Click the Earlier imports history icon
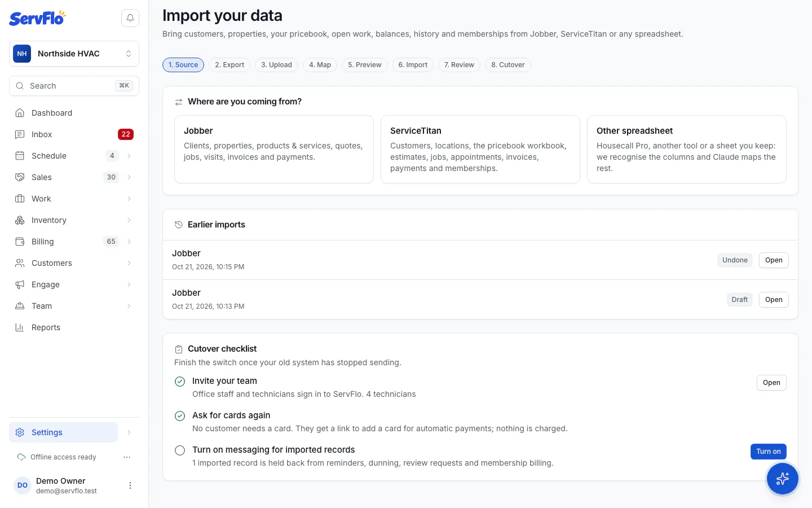Screen dimensions: 812x508 (179, 225)
